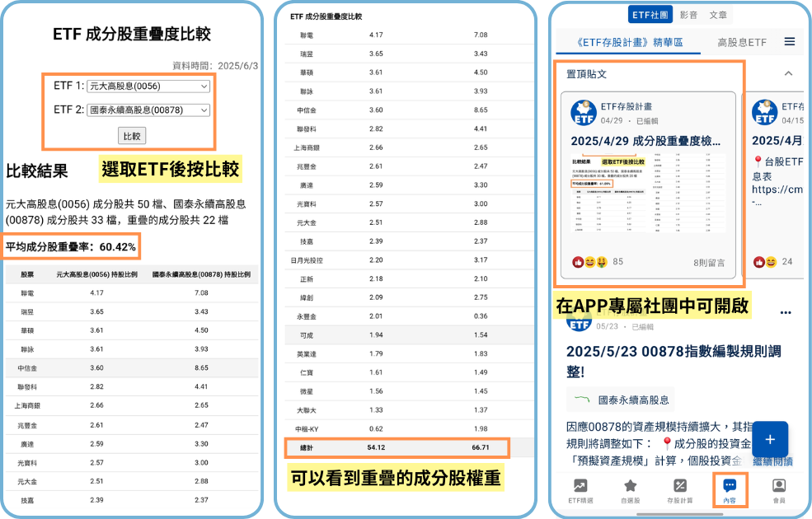Tap the ETF存股計畫 avatar on the 04/29 post
The width and height of the screenshot is (812, 519).
point(584,113)
